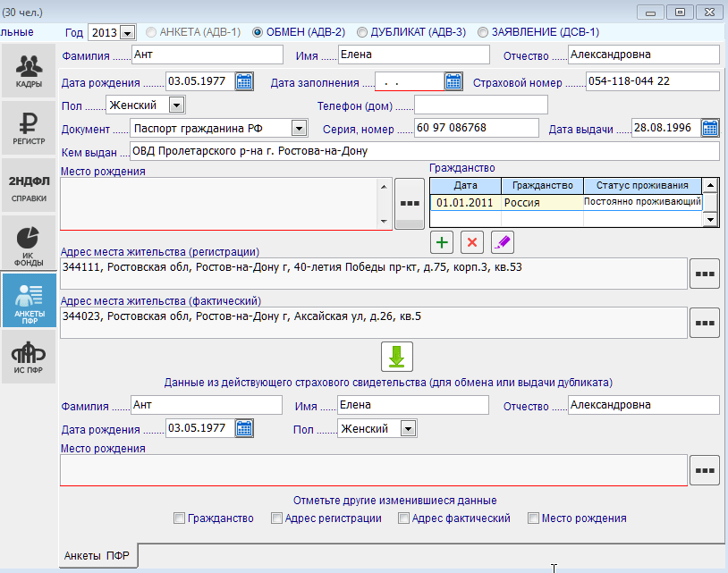This screenshot has width=728, height=573.
Task: Open registration address editor ellipsis button
Action: pos(705,274)
